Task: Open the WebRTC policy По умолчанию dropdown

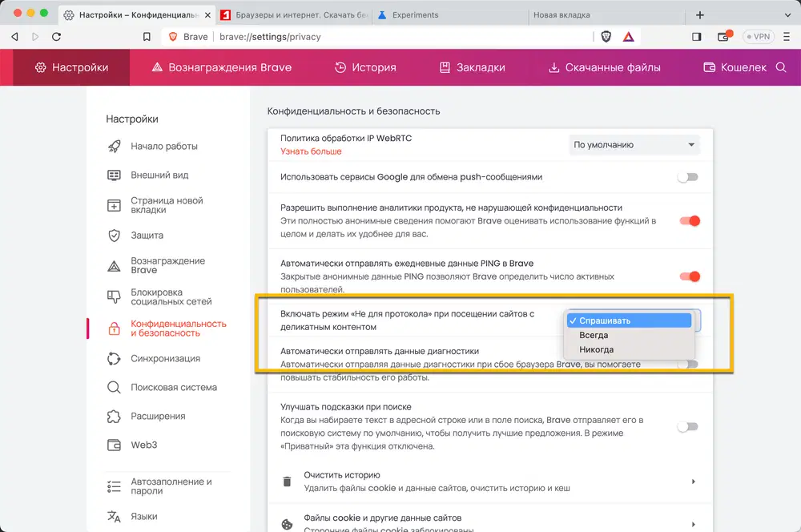Action: 634,145
